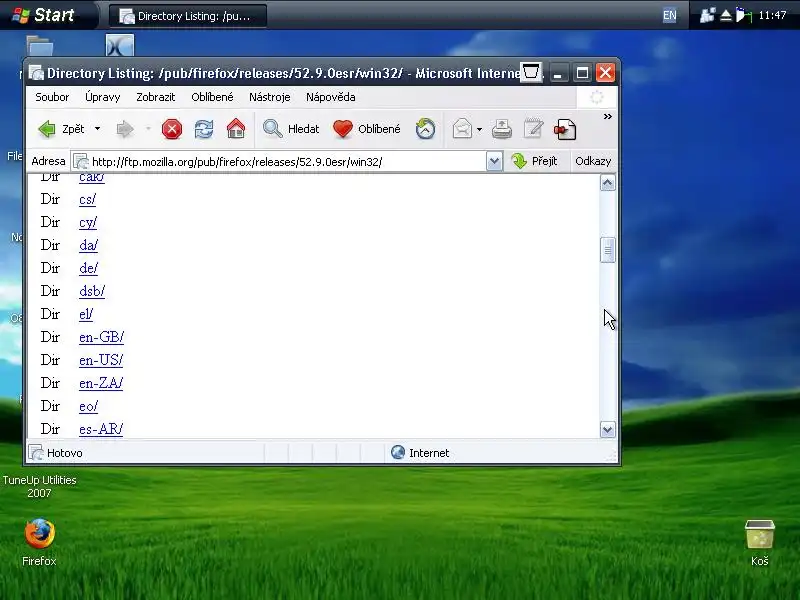Stop loading with the red X icon
Screen dimensions: 800x600
click(172, 129)
